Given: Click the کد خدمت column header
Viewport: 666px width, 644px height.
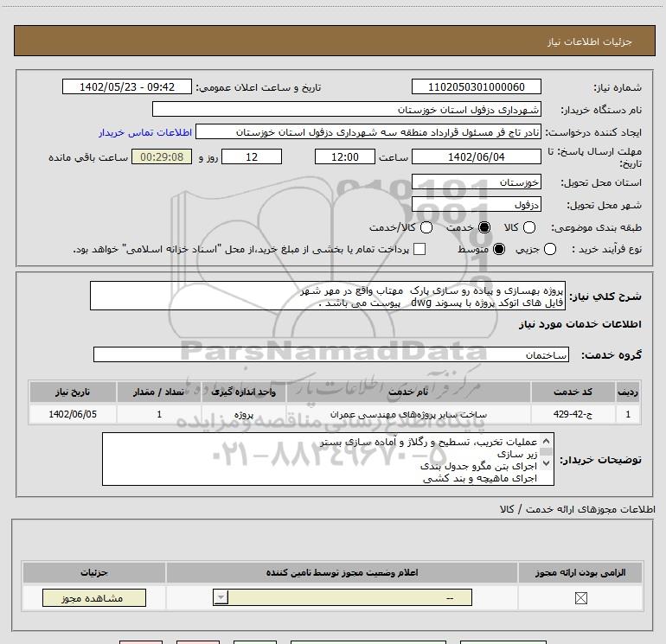Looking at the screenshot, I should [x=573, y=392].
